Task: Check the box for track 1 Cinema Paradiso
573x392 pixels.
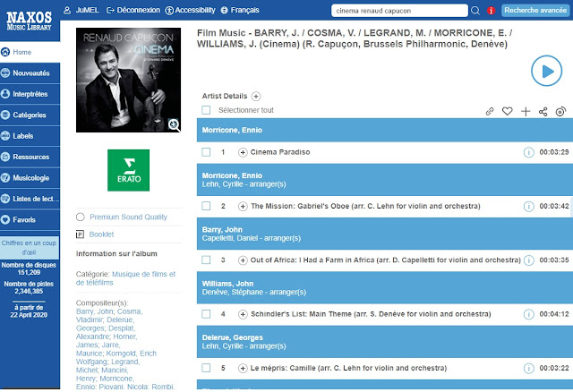Action: [206, 152]
